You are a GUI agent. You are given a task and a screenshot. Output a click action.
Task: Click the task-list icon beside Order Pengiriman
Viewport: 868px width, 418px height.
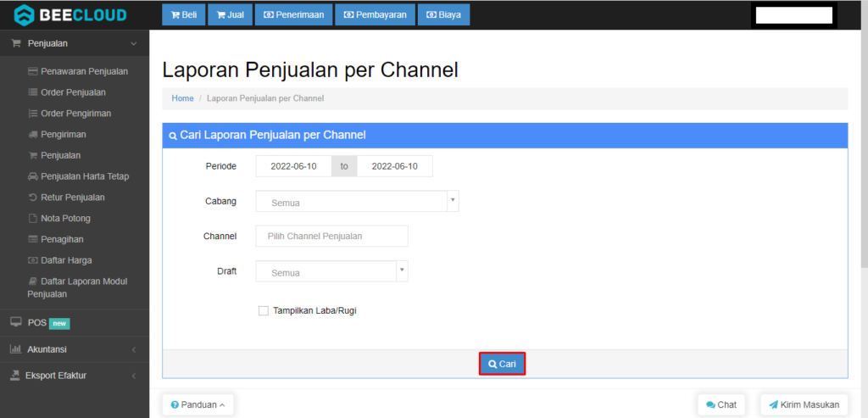pos(33,114)
